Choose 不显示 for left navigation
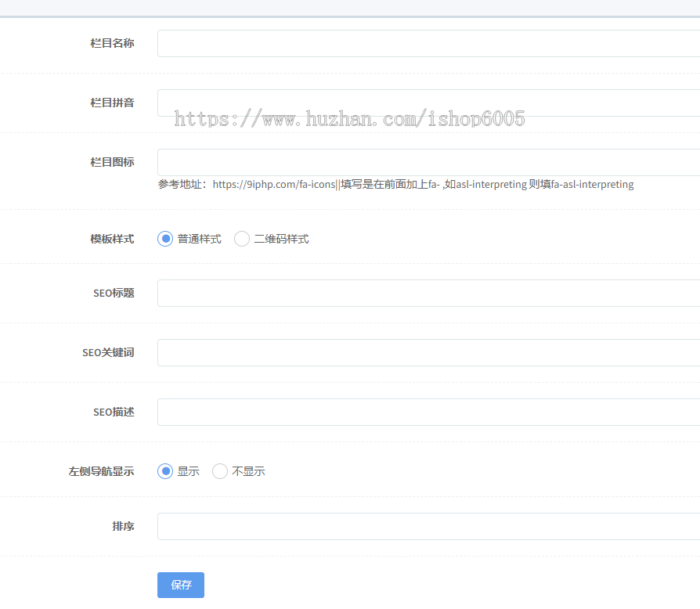This screenshot has height=609, width=700. click(x=220, y=471)
